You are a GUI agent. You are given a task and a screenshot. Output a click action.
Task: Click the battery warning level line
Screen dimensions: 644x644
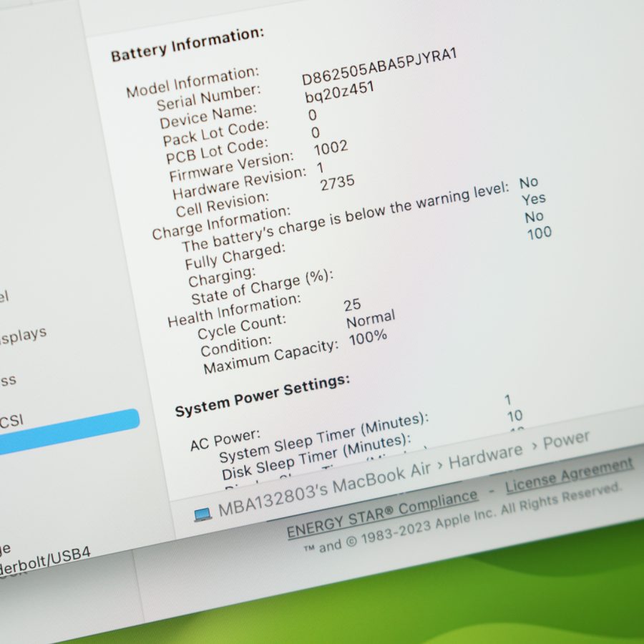tap(346, 217)
